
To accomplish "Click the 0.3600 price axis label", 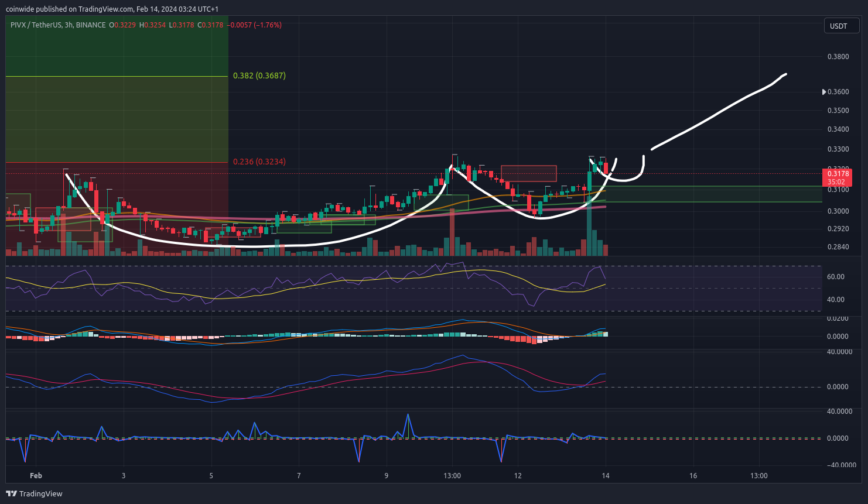I will (838, 92).
